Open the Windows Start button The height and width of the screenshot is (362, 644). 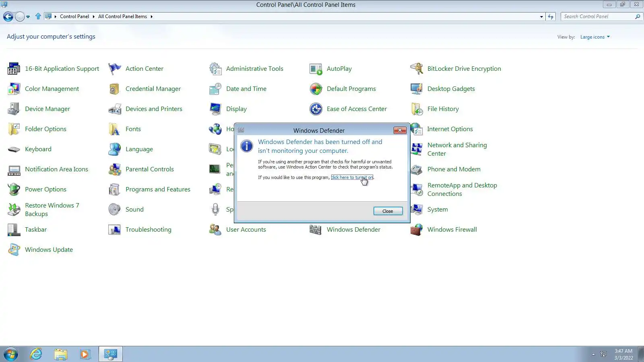tap(11, 354)
